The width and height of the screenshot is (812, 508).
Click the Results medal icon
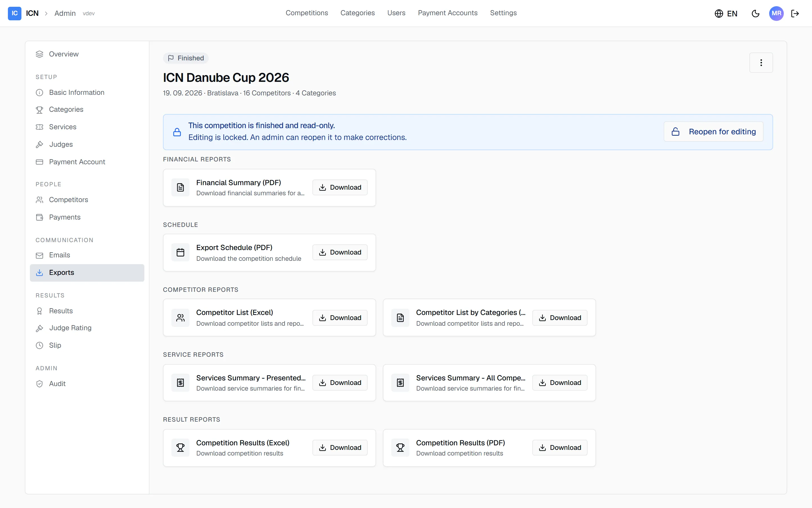point(39,311)
